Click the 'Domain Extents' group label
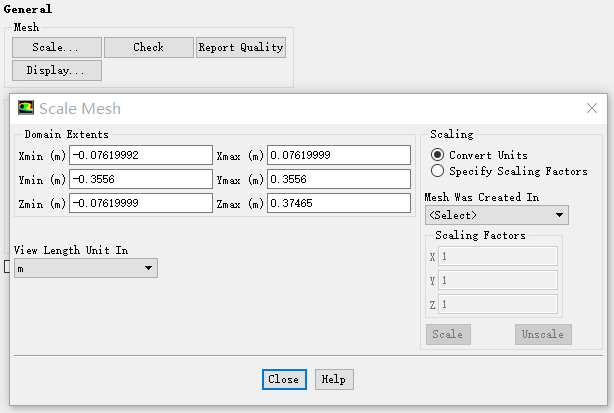This screenshot has width=614, height=413. coord(67,134)
